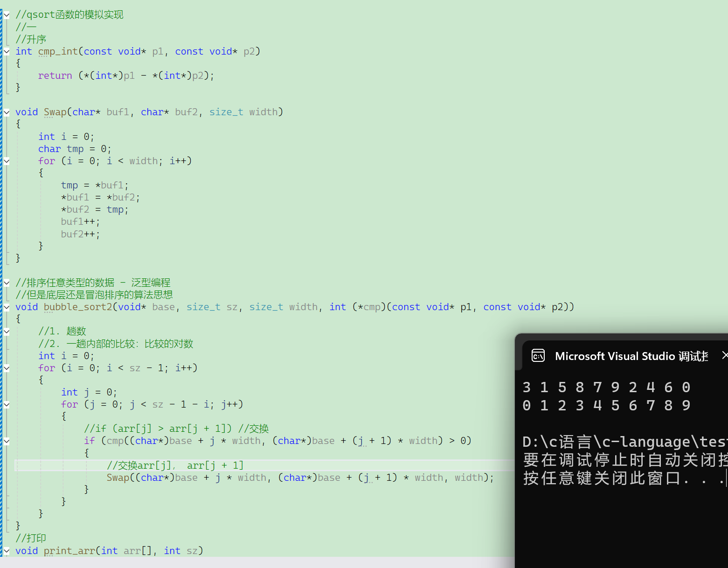
Task: Click the print_arr function name
Action: coord(69,551)
